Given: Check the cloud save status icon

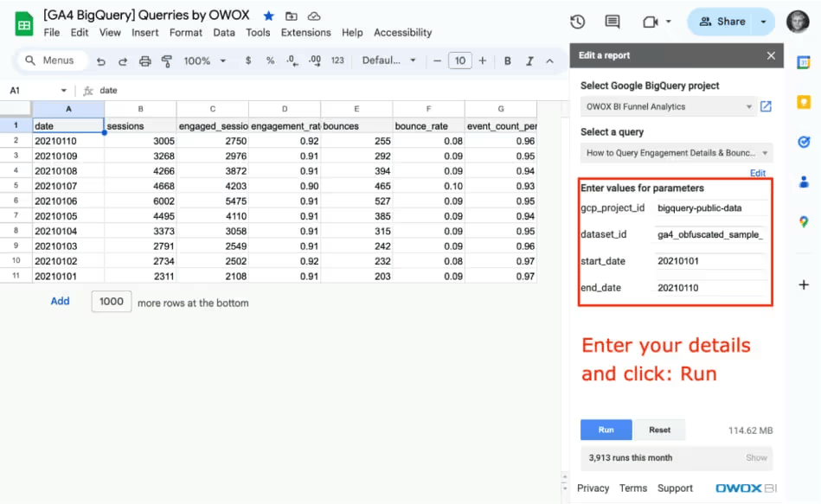Looking at the screenshot, I should pyautogui.click(x=314, y=16).
